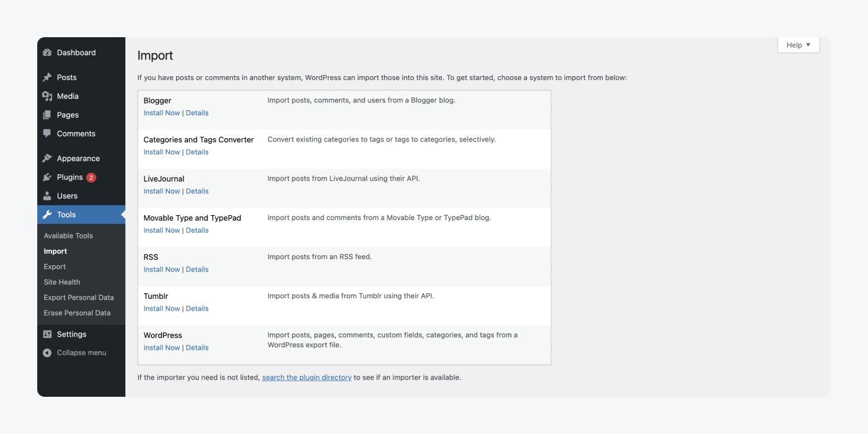Open the Pages icon
The height and width of the screenshot is (434, 868).
48,115
